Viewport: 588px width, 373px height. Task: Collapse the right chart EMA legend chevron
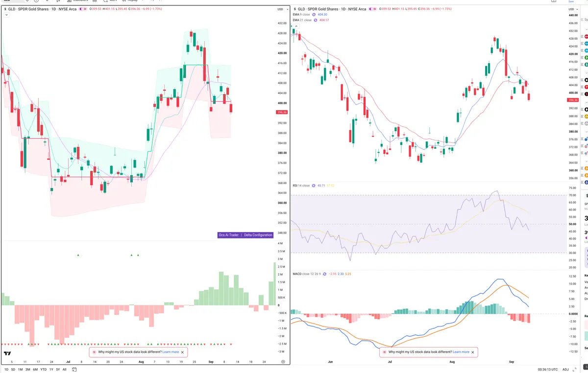(x=295, y=25)
